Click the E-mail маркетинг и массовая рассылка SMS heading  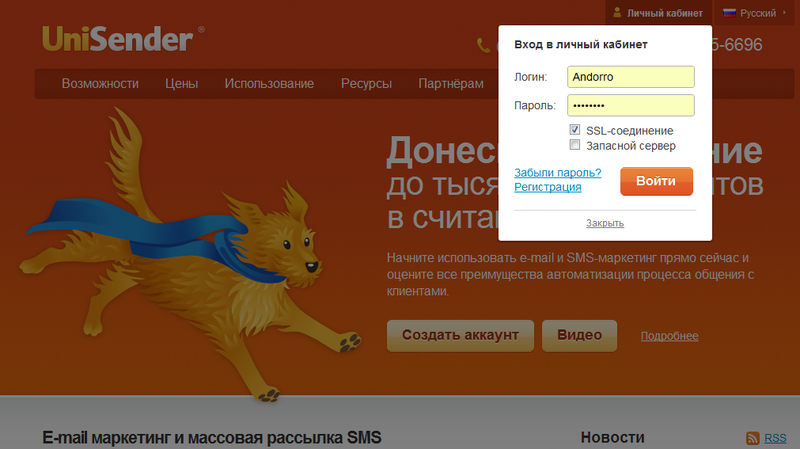click(x=212, y=437)
